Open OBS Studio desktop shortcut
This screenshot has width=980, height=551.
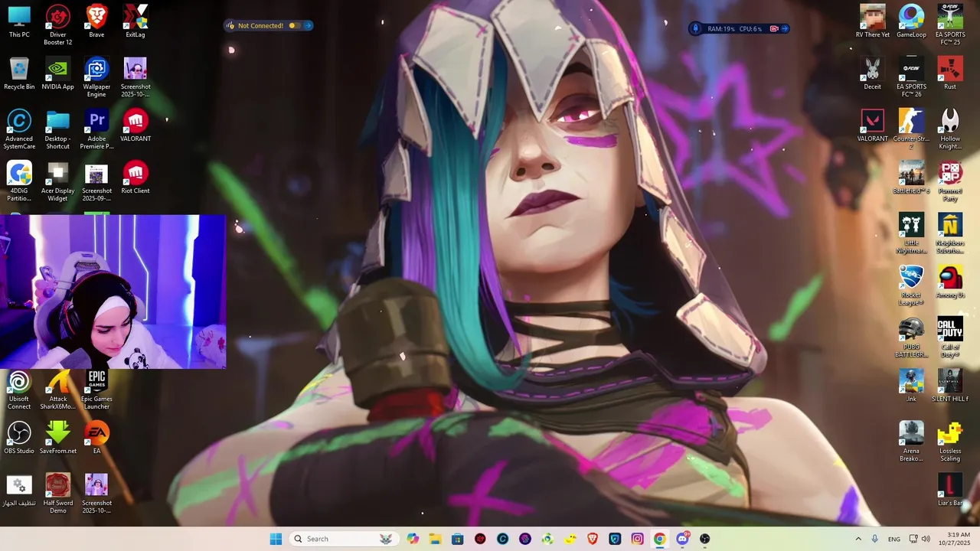tap(19, 438)
